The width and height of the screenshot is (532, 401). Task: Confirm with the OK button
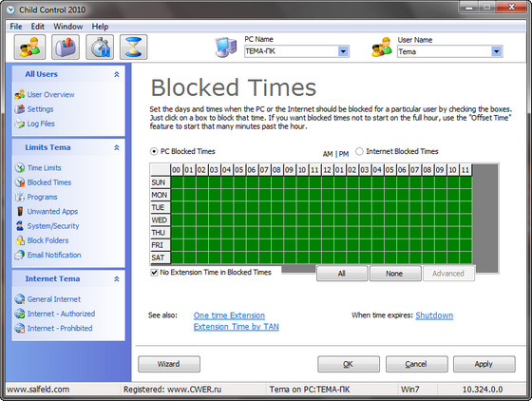[x=348, y=364]
